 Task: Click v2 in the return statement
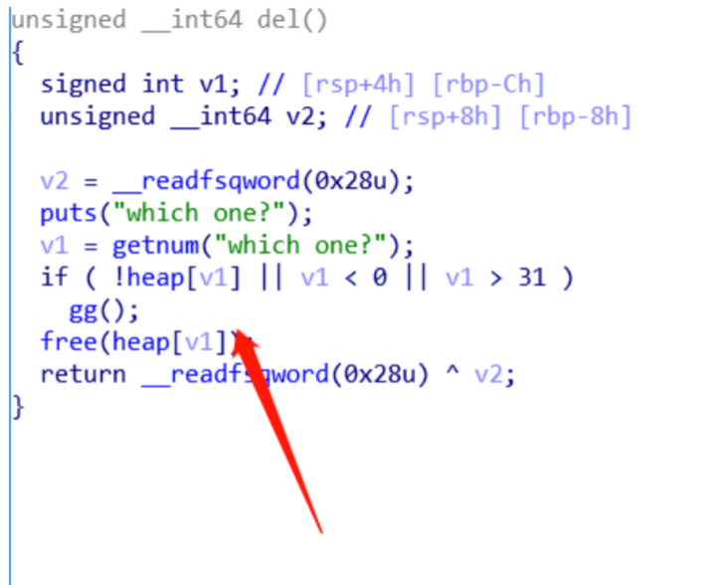pos(488,374)
